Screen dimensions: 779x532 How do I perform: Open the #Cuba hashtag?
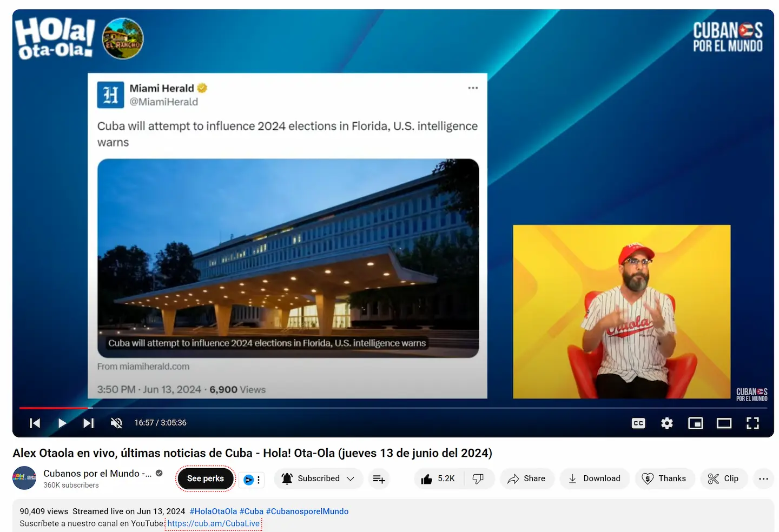252,511
